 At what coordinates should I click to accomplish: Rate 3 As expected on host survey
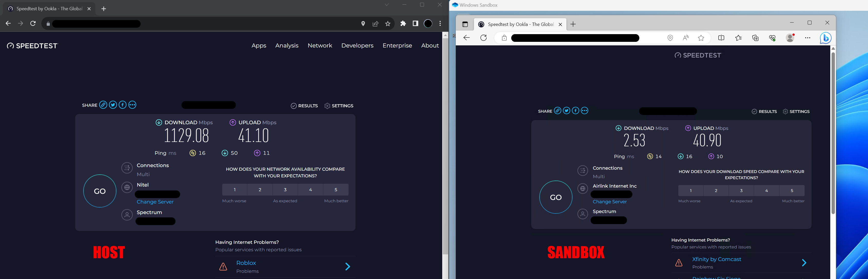285,190
